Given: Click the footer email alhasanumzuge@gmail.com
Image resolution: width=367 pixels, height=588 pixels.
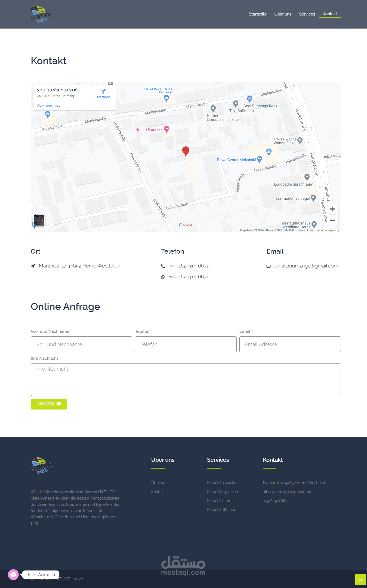Looking at the screenshot, I should [288, 492].
